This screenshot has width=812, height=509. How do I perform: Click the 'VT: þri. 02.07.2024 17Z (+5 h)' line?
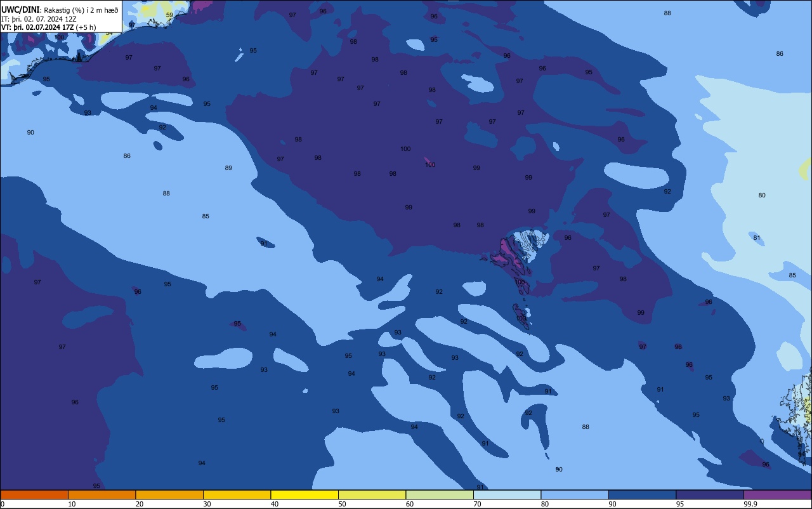(49, 27)
